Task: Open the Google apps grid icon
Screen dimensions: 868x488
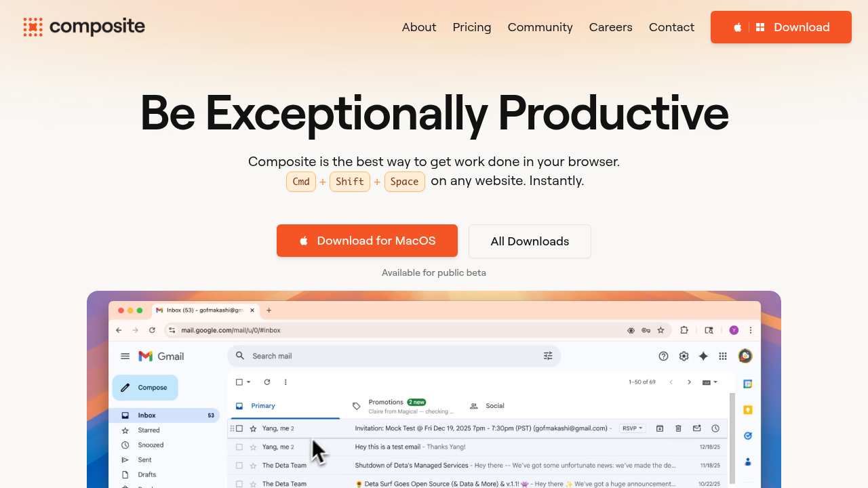Action: point(723,357)
